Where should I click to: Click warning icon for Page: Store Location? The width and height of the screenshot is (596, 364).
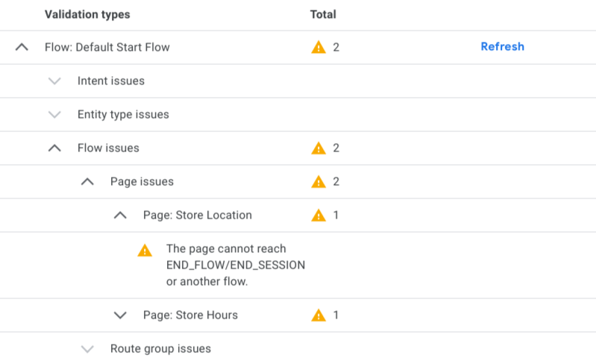(319, 215)
